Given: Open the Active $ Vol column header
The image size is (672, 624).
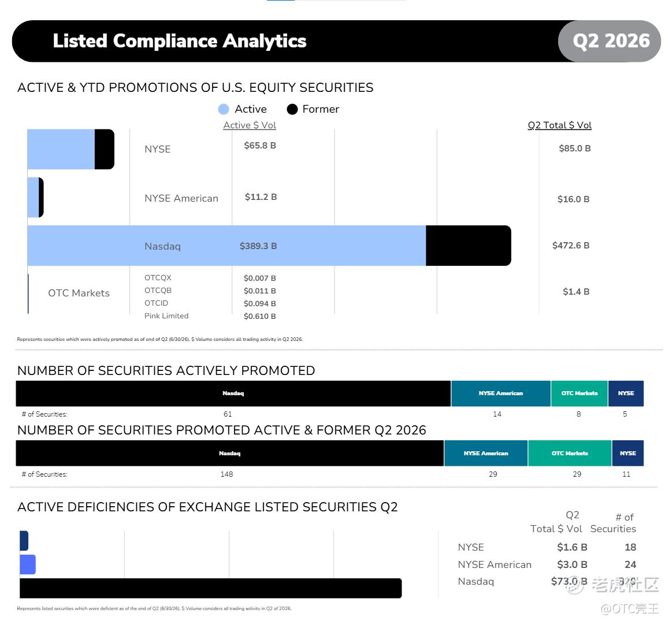Looking at the screenshot, I should pyautogui.click(x=250, y=125).
